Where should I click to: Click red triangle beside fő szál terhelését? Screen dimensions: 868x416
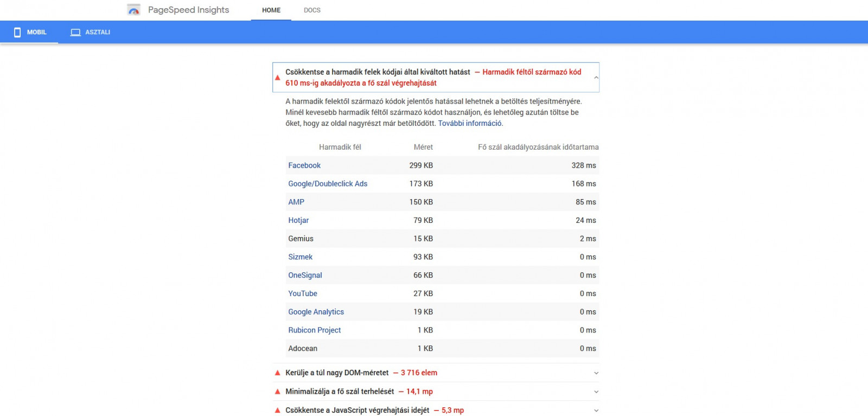point(278,392)
